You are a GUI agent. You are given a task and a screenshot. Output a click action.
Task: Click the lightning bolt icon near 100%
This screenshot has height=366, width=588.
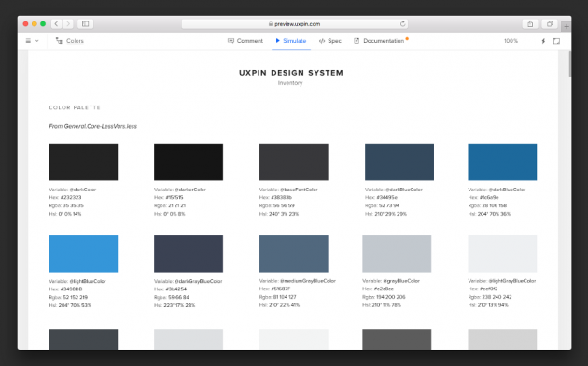[543, 41]
